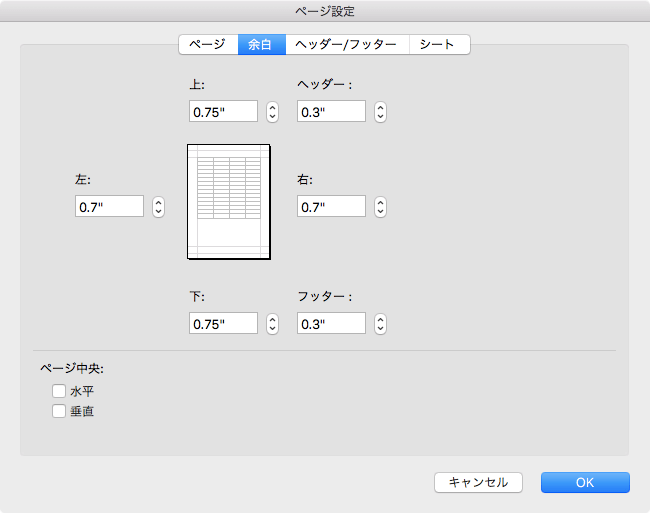Click the 上 margin input field
Viewport: 650px width, 513px height.
[223, 112]
